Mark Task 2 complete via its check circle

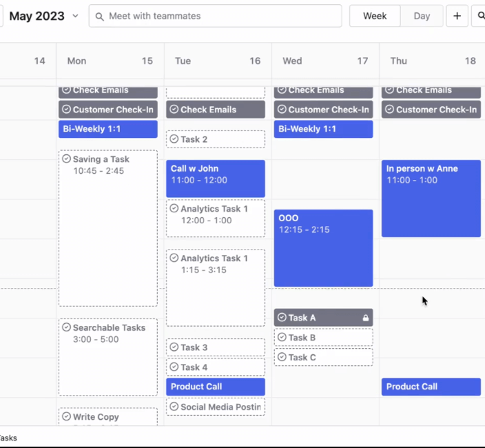(x=174, y=139)
